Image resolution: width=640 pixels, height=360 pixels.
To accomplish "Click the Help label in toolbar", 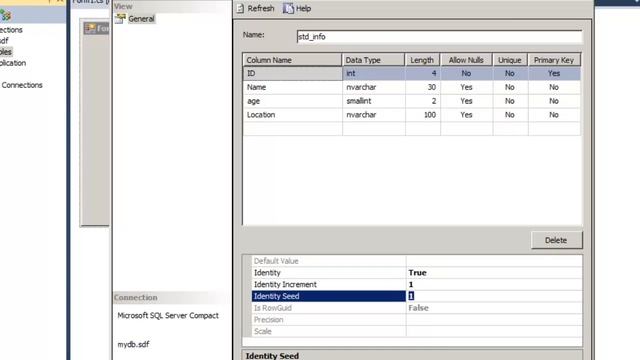I will [303, 9].
